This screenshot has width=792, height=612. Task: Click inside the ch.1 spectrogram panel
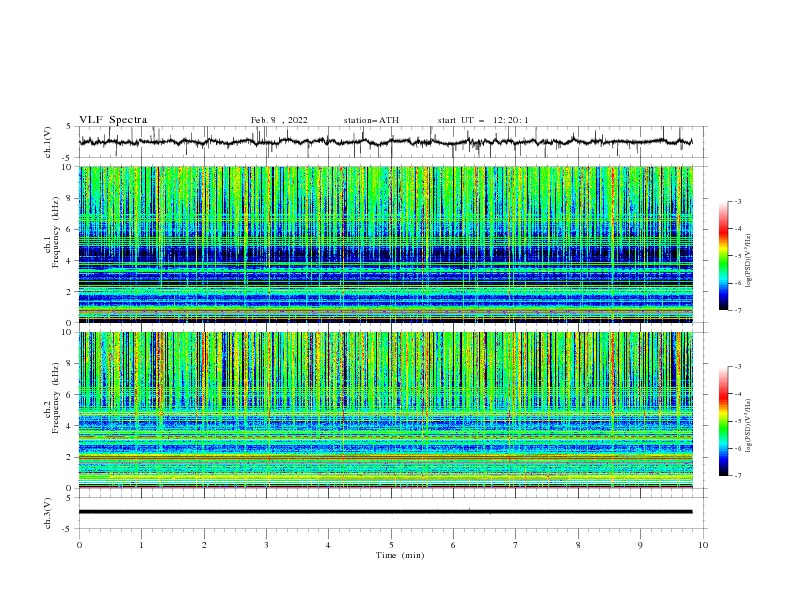(386, 244)
